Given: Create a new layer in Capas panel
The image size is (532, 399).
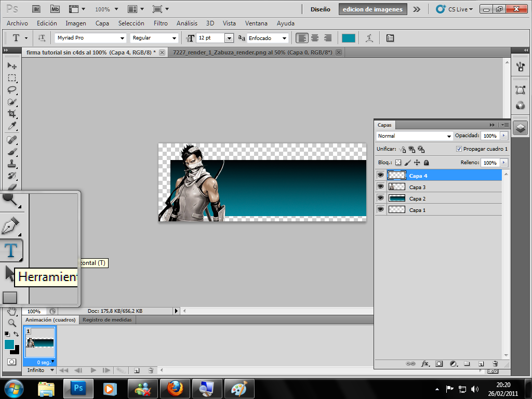Looking at the screenshot, I should click(481, 364).
